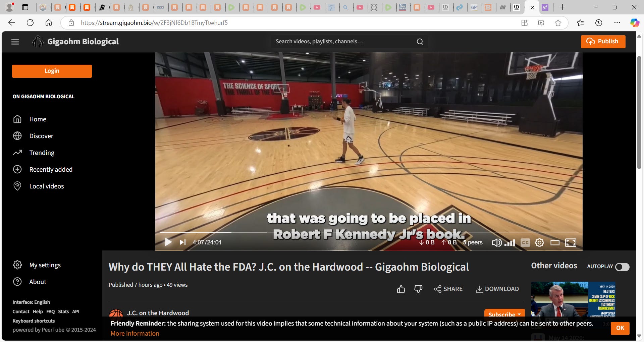
Task: Click the More information link
Action: click(x=135, y=334)
